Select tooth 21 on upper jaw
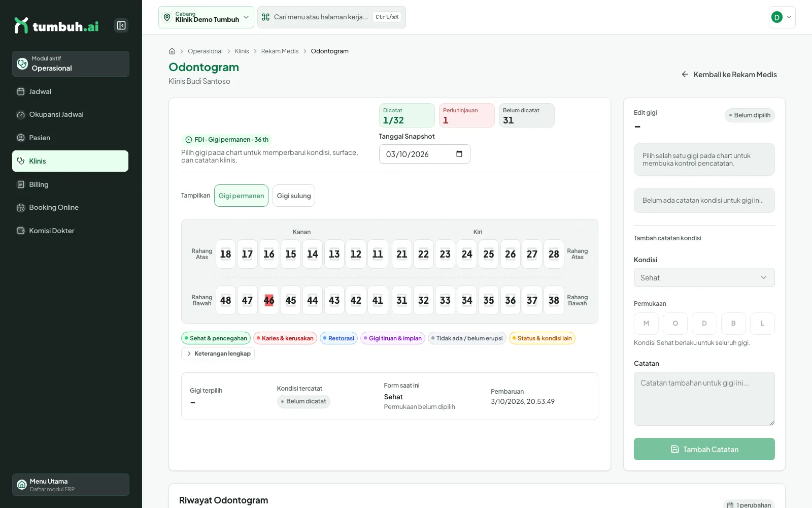This screenshot has height=508, width=812. click(x=402, y=254)
